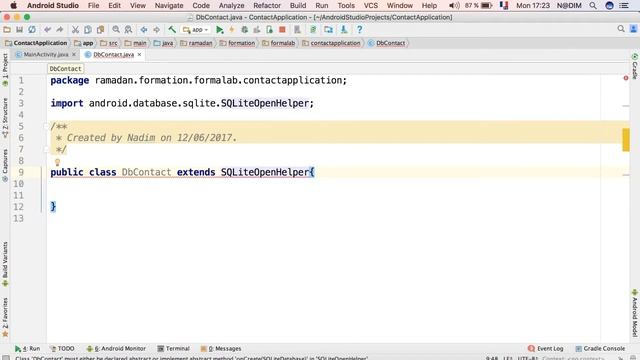Screen dimensions: 640x360
Task: Click the red error indicator at top of gutter
Action: coord(626,78)
